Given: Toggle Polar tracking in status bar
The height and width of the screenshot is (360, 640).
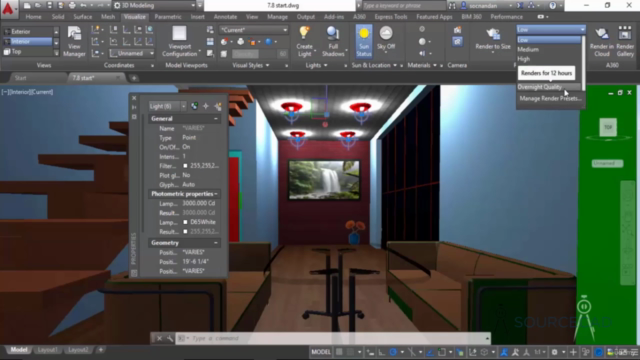Looking at the screenshot, I should (393, 352).
